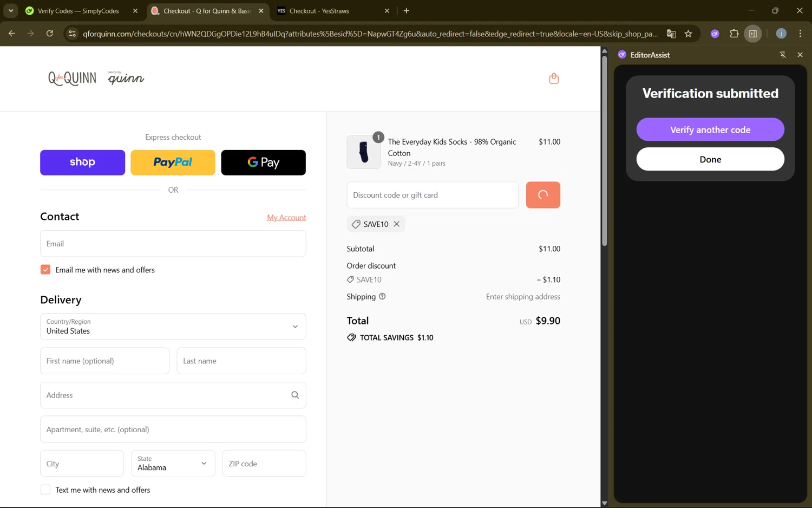Open the EditorAssist extension icon in toolbar
The image size is (812, 508).
coord(715,34)
